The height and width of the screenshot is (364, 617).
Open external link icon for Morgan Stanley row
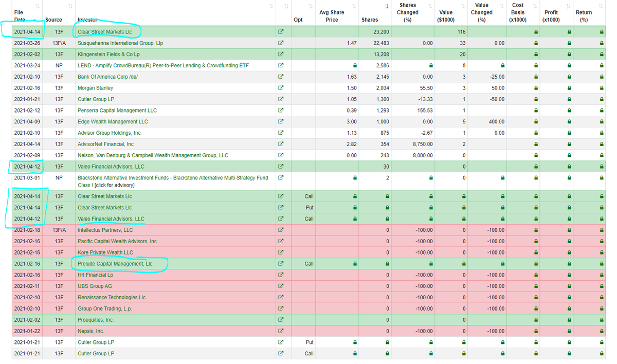[x=281, y=88]
